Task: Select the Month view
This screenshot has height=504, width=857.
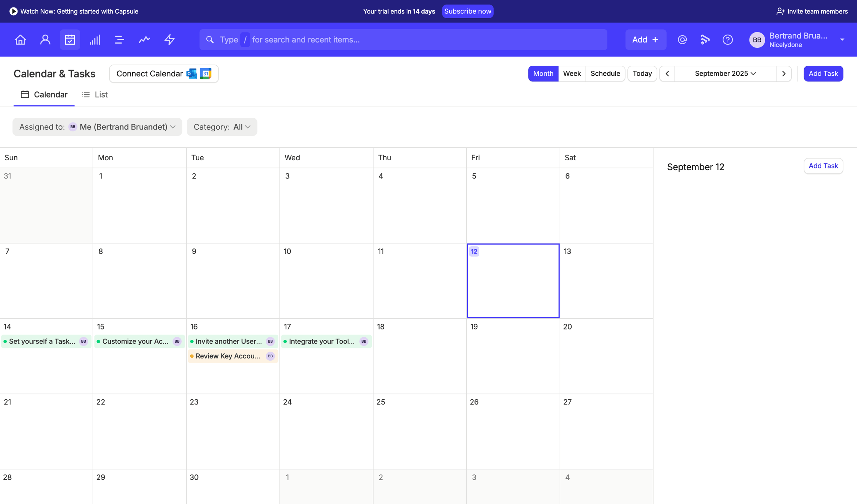Action: point(543,74)
